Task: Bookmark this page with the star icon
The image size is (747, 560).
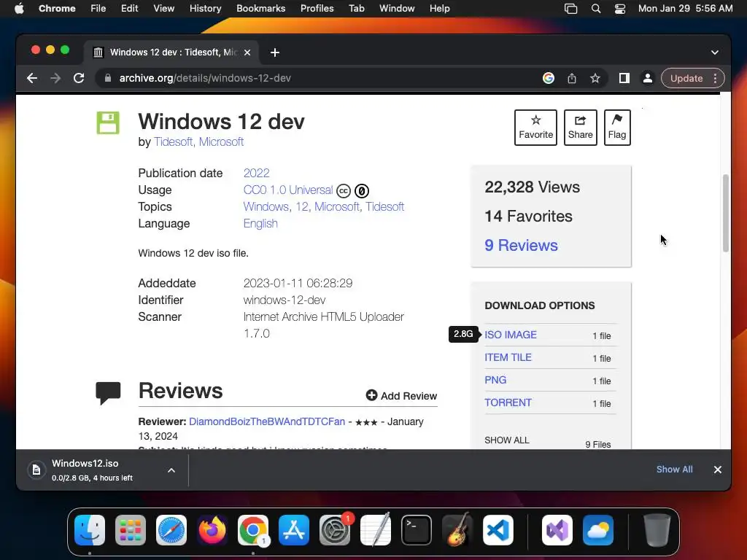Action: pyautogui.click(x=595, y=78)
